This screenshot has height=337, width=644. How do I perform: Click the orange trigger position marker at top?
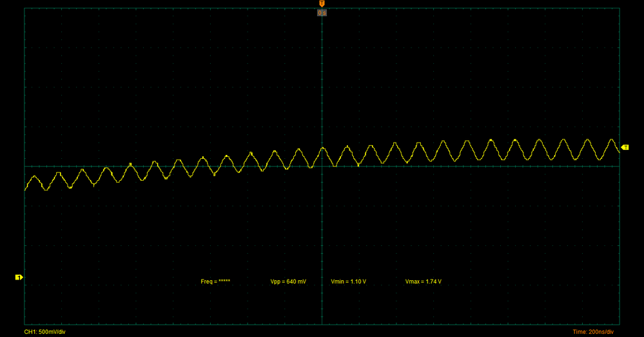322,4
